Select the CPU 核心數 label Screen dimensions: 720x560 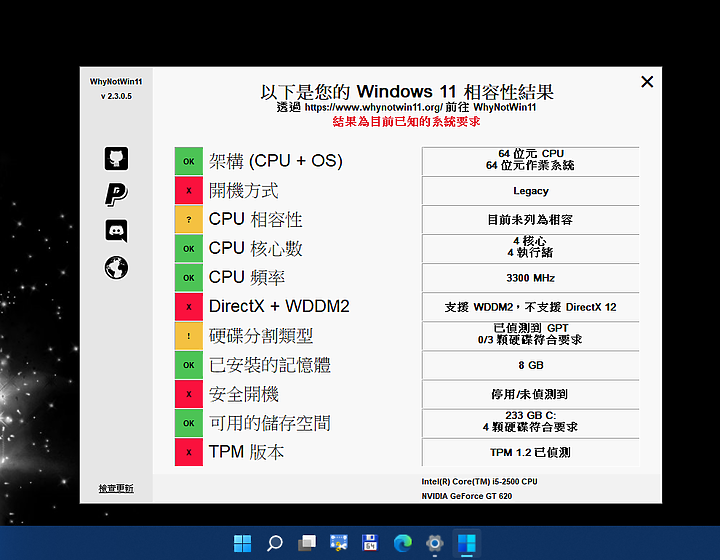point(255,248)
